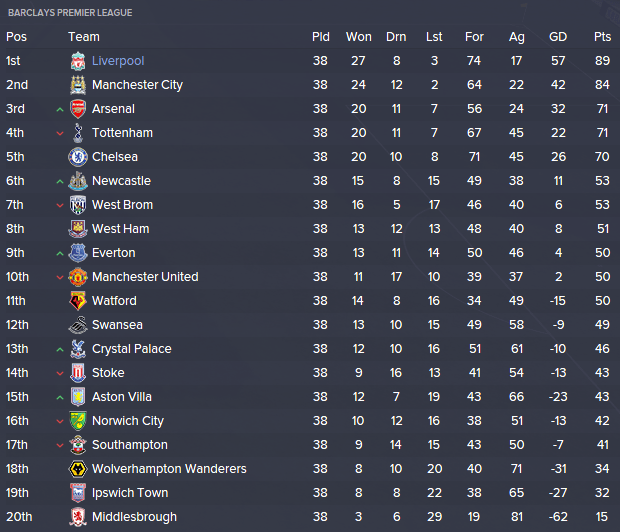620x532 pixels.
Task: Open the Chelsea crest icon
Action: 78,157
